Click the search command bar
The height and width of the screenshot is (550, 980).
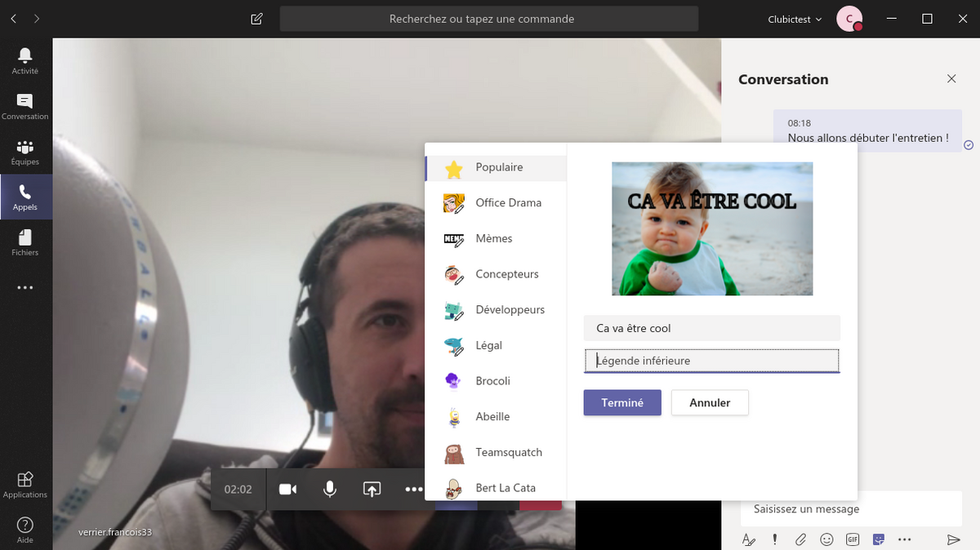489,19
